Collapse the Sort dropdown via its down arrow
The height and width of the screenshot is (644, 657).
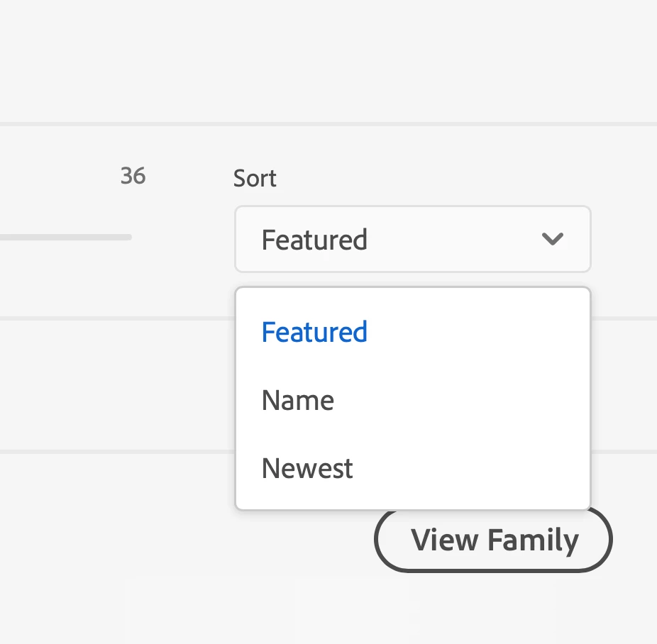[x=552, y=239]
